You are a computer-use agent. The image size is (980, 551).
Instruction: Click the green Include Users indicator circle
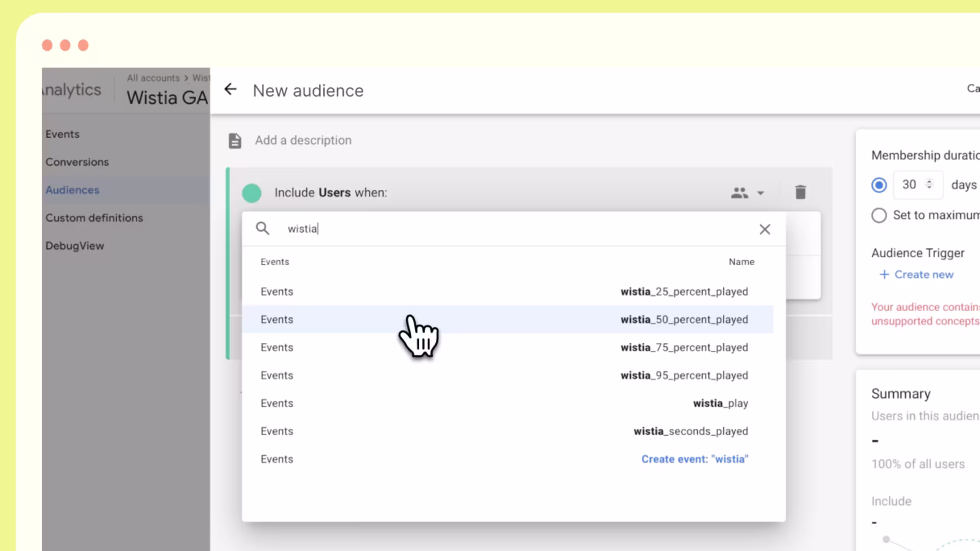coord(252,193)
